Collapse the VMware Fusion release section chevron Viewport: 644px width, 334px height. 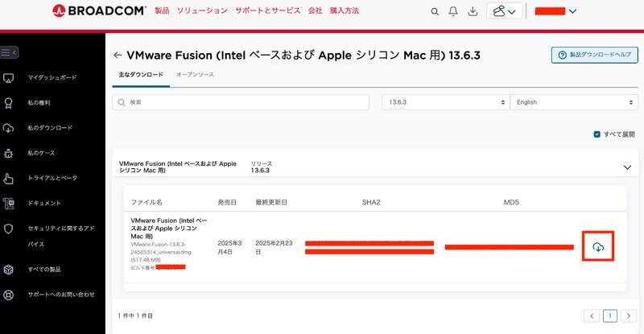[x=627, y=167]
